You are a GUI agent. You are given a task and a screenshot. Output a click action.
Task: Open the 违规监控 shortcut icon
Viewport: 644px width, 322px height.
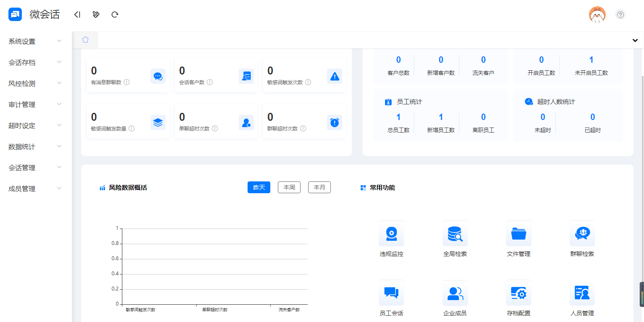[391, 234]
